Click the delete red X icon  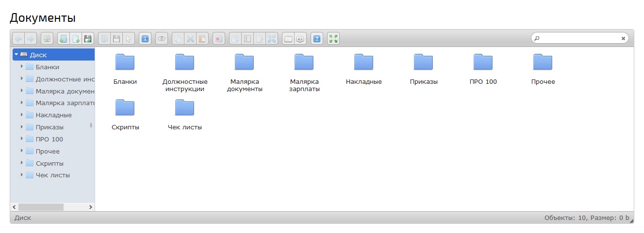click(218, 38)
